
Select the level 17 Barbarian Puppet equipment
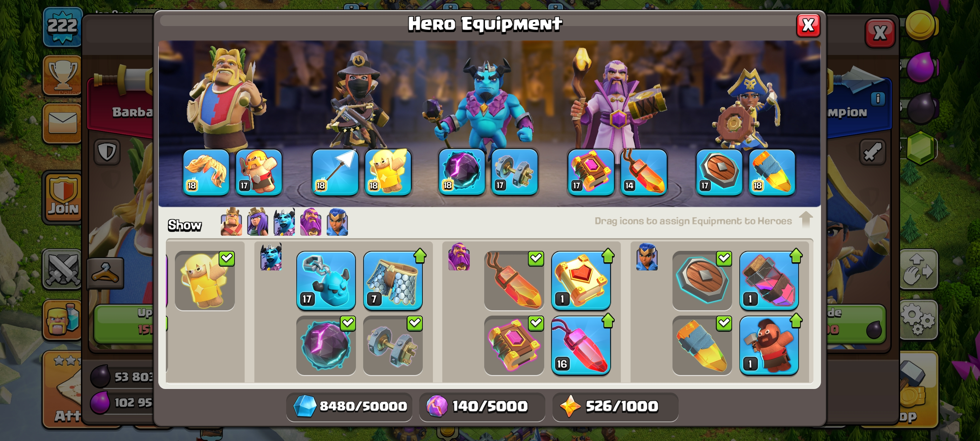pyautogui.click(x=259, y=172)
